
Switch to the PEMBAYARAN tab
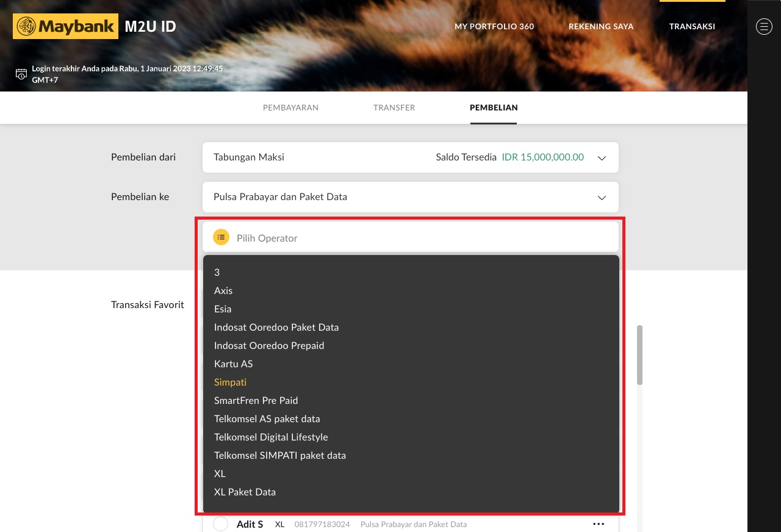(290, 107)
